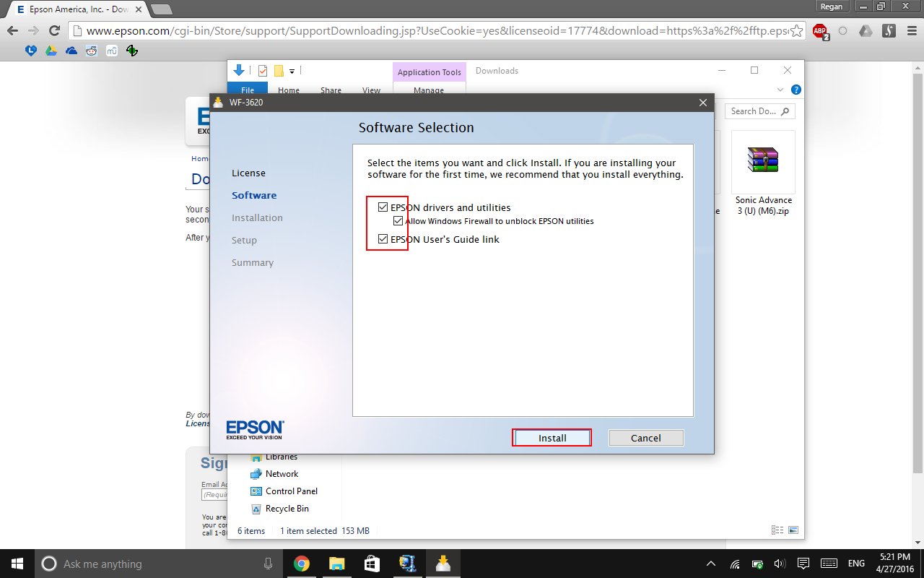
Task: Select the Application Tools ribbon header
Action: [430, 72]
